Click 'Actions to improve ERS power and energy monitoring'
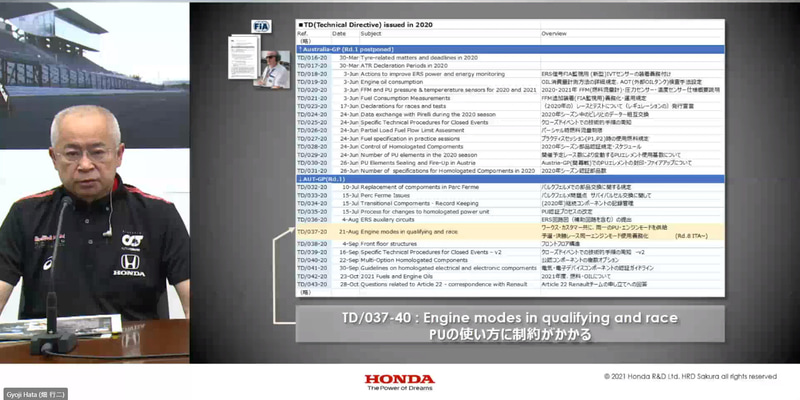This screenshot has width=800, height=400. click(x=432, y=74)
